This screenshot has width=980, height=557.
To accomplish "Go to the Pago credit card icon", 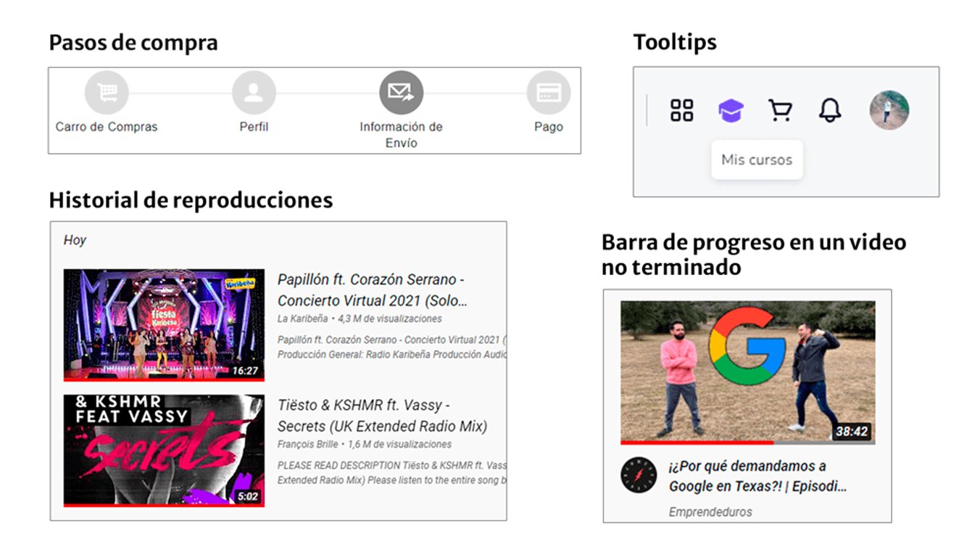I will tap(549, 93).
